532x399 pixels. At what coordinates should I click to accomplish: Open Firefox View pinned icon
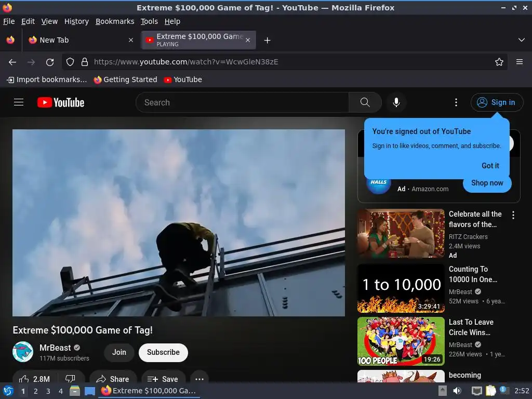tap(10, 40)
